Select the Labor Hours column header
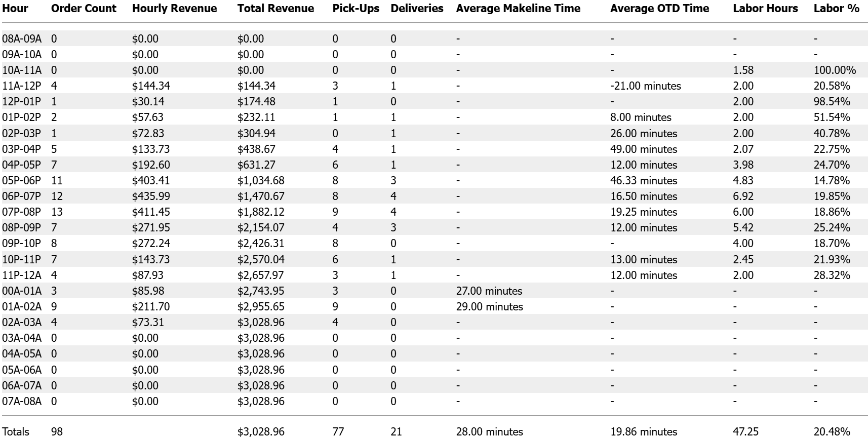Viewport: 868px width, 438px height. (765, 9)
